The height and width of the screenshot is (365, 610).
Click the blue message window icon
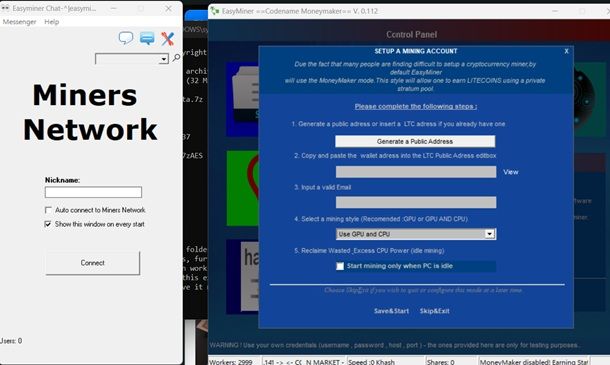click(147, 39)
